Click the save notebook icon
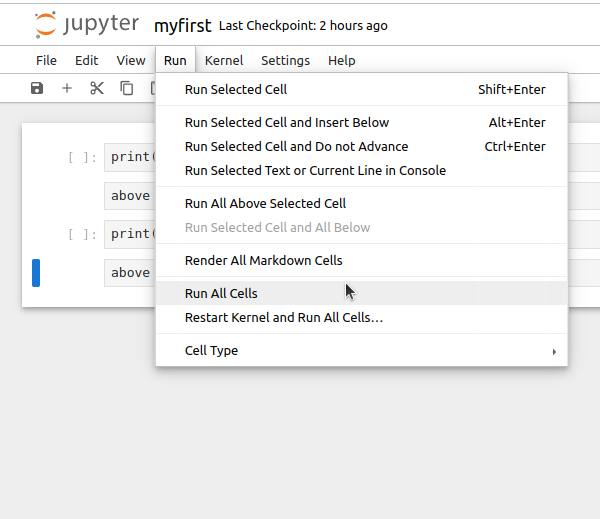600x519 pixels. pyautogui.click(x=37, y=88)
